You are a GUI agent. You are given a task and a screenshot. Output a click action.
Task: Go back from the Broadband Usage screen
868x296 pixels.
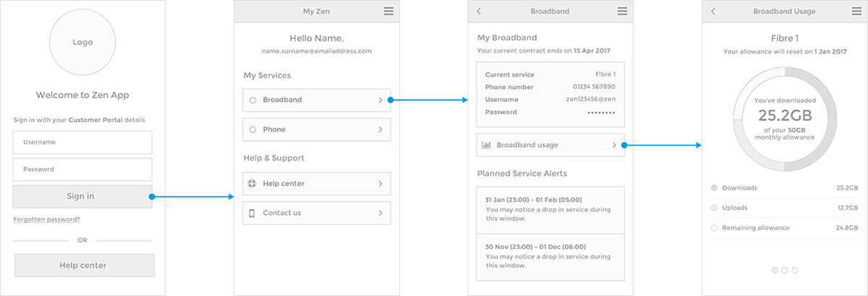pos(713,12)
